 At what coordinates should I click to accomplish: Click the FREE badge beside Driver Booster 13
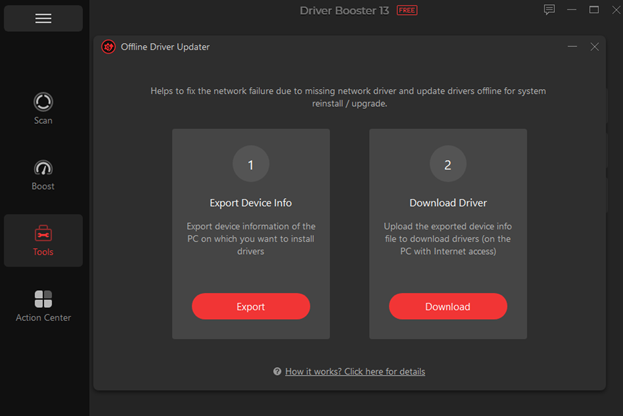[x=407, y=10]
